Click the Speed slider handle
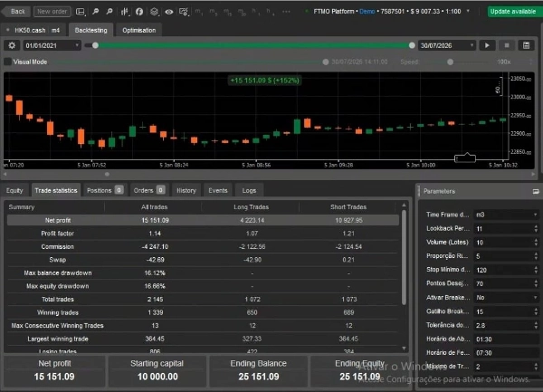Image resolution: width=543 pixels, height=392 pixels. click(x=450, y=62)
